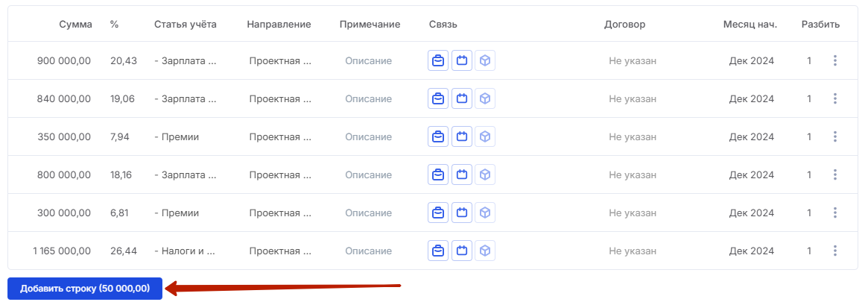Click 'Добавить строку (50 000,00)' button
This screenshot has width=868, height=305.
[x=85, y=289]
